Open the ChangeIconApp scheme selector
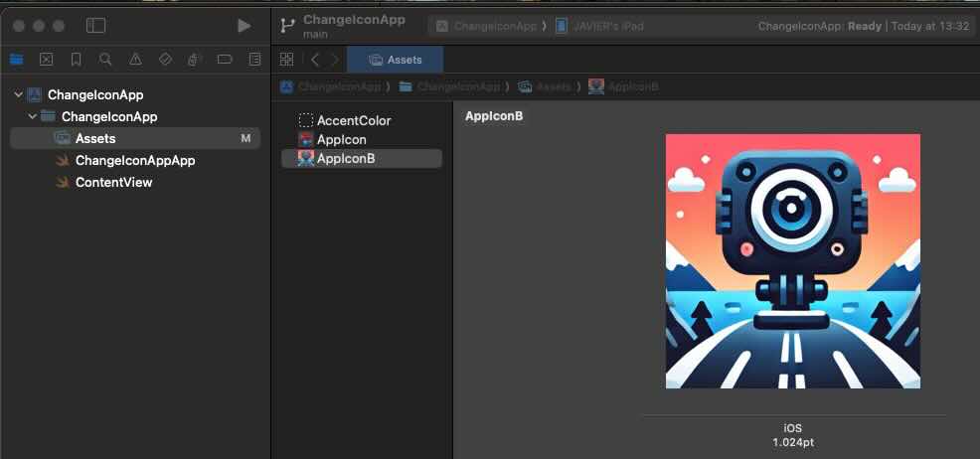This screenshot has height=459, width=980. [x=487, y=26]
